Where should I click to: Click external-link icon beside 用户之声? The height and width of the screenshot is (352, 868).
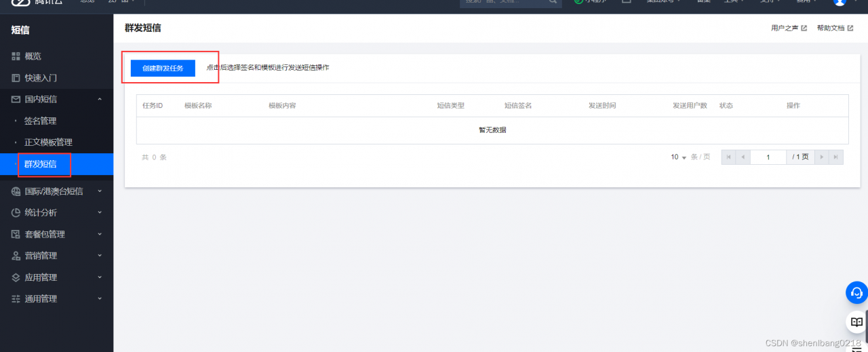click(804, 28)
